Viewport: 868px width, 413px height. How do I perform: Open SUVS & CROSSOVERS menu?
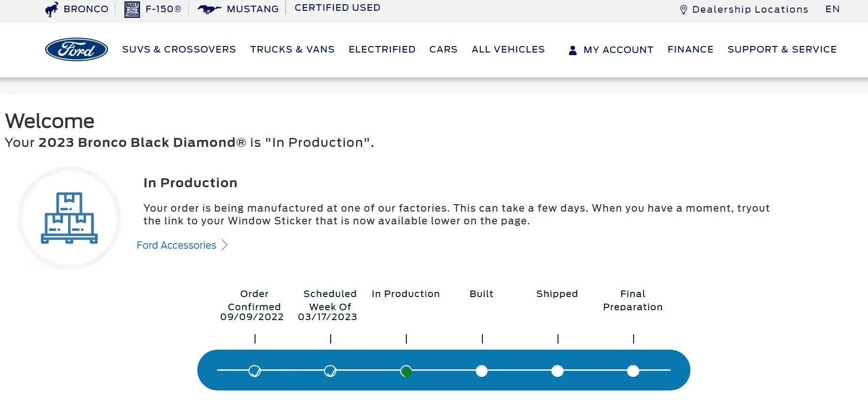click(179, 49)
